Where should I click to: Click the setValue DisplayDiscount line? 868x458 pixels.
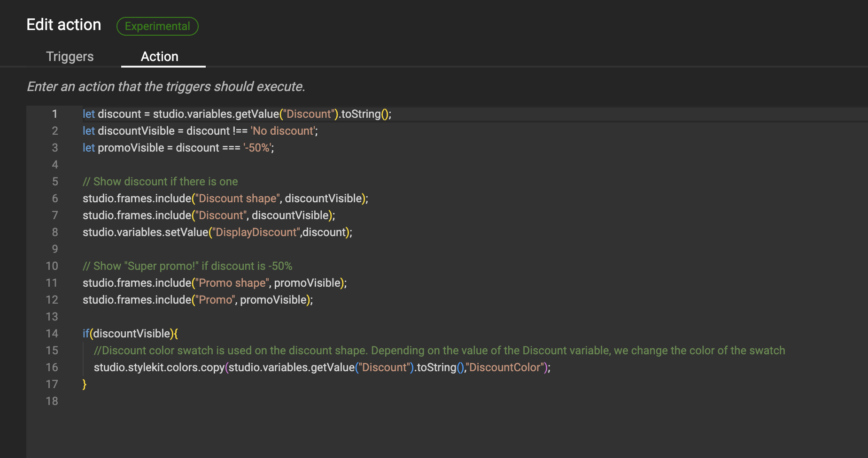(217, 232)
